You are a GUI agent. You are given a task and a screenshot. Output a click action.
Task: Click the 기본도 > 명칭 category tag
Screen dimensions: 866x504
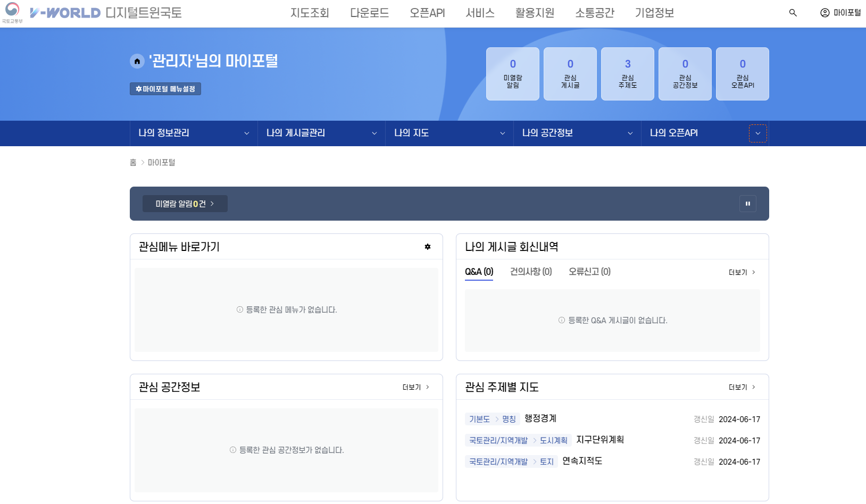[x=492, y=419]
